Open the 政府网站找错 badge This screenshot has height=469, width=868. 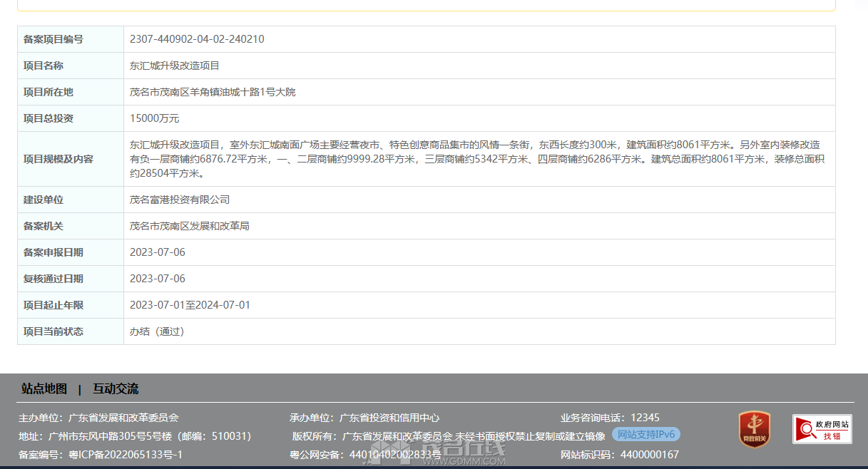pos(822,429)
